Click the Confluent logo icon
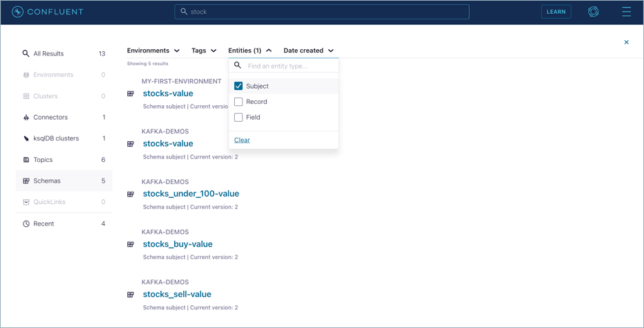This screenshot has width=644, height=328. 18,12
